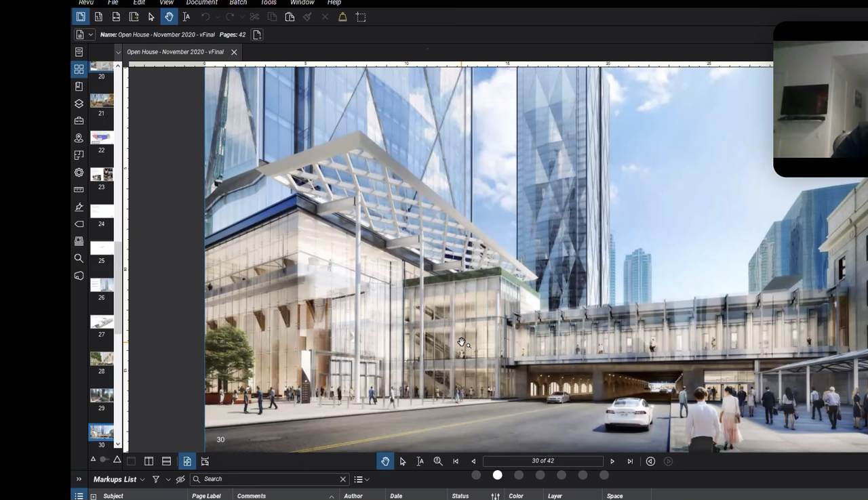Go to the next page arrow
This screenshot has height=500, width=868.
pyautogui.click(x=612, y=461)
